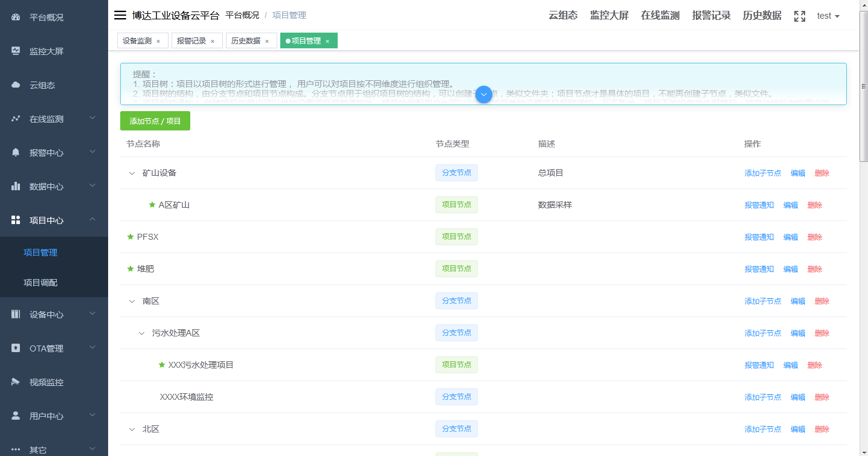The height and width of the screenshot is (456, 868).
Task: Select the 设备中心 device center icon
Action: [15, 313]
